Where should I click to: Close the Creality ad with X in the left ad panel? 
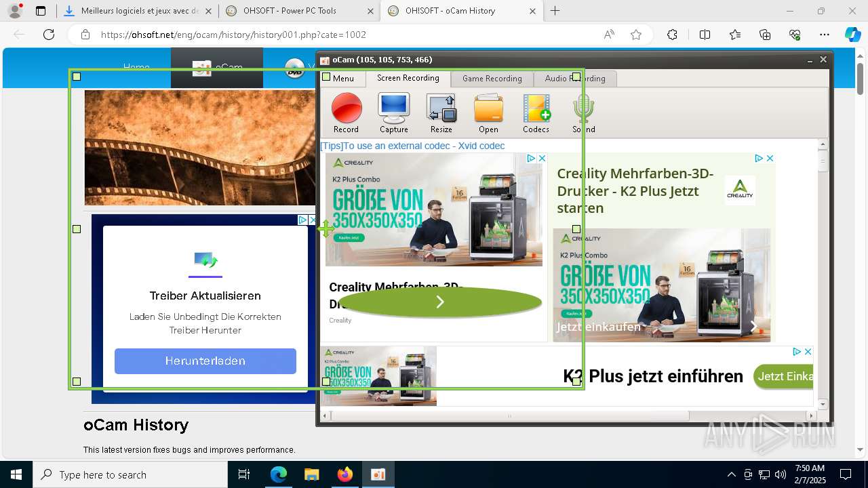[542, 158]
